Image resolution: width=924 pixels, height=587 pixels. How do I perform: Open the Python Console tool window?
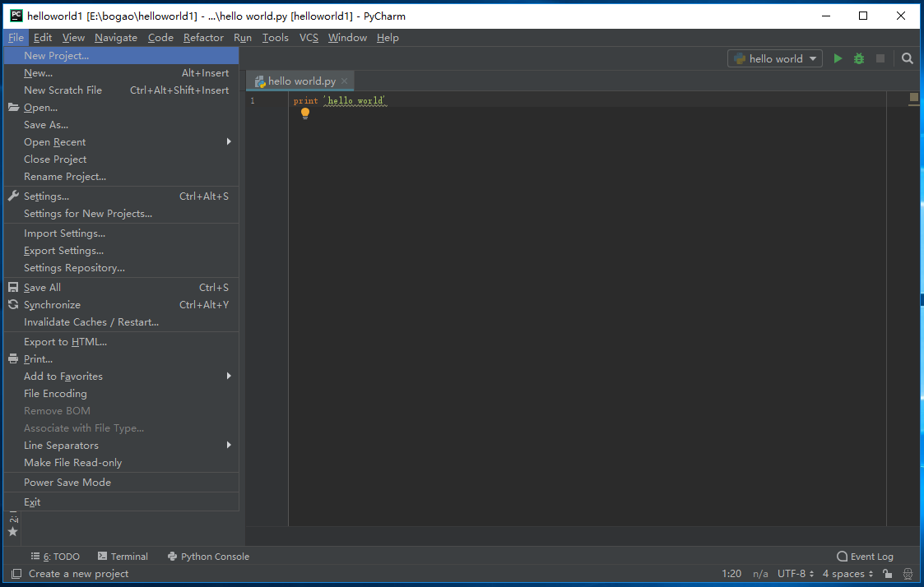(x=209, y=557)
